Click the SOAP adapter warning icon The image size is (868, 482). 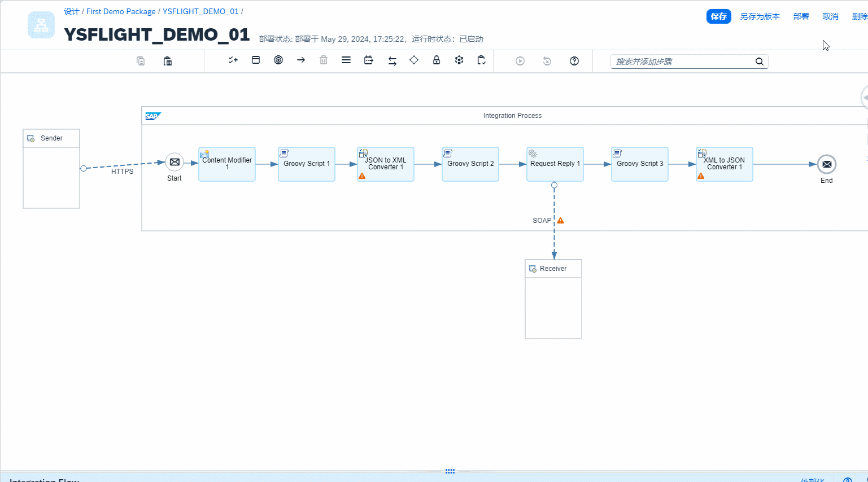[x=561, y=221]
